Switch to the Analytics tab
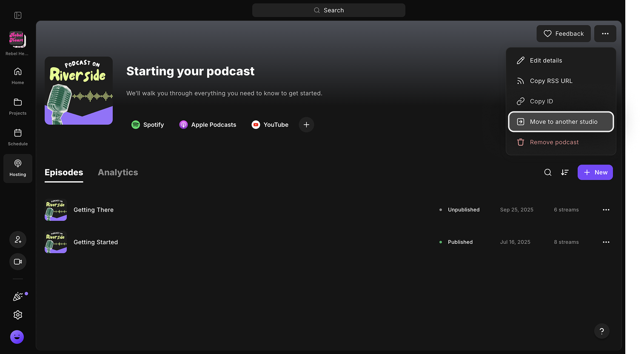The image size is (644, 354). [118, 172]
